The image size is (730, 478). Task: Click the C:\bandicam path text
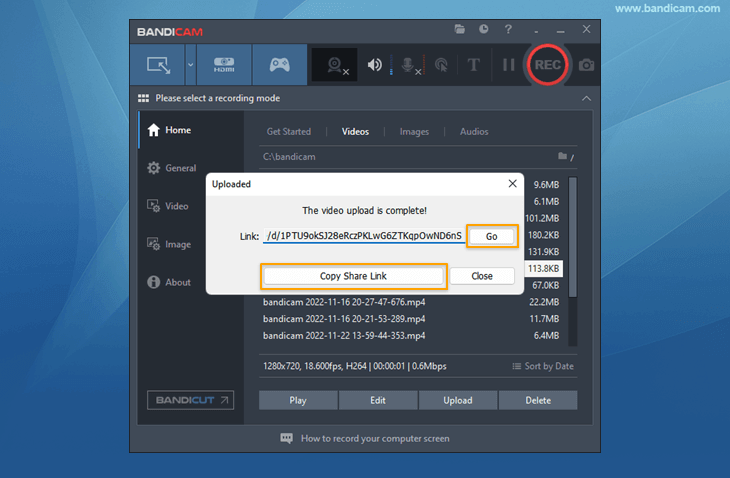click(289, 157)
